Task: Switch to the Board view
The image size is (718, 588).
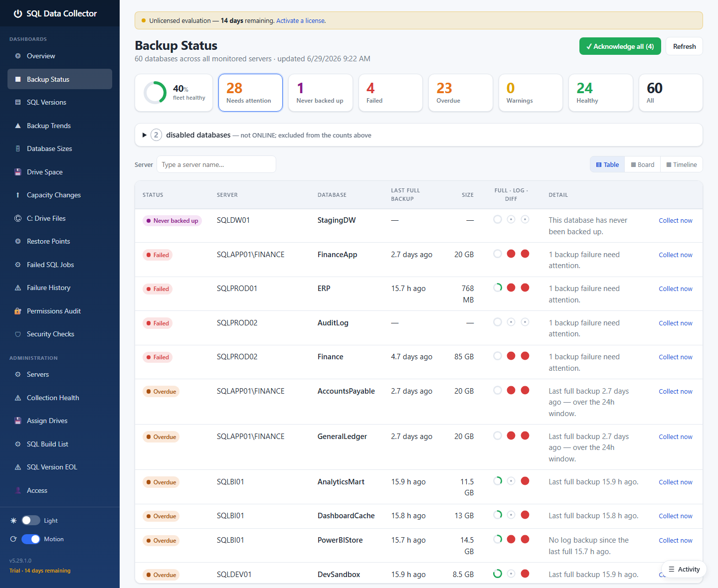Action: (x=642, y=164)
